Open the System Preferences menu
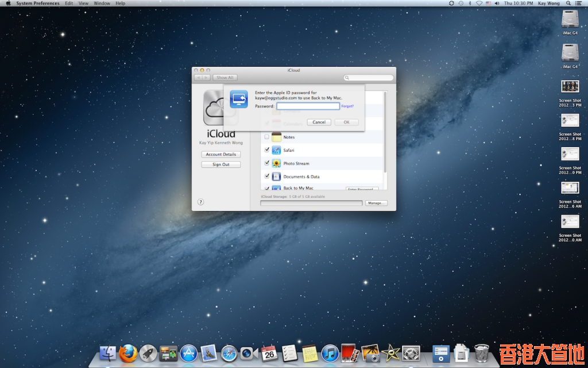 coord(37,3)
